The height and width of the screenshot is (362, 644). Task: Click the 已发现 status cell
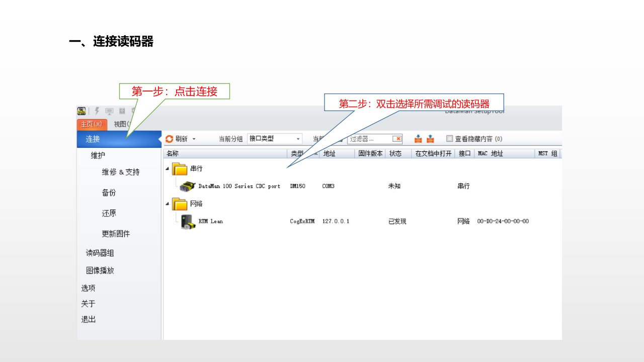[397, 221]
